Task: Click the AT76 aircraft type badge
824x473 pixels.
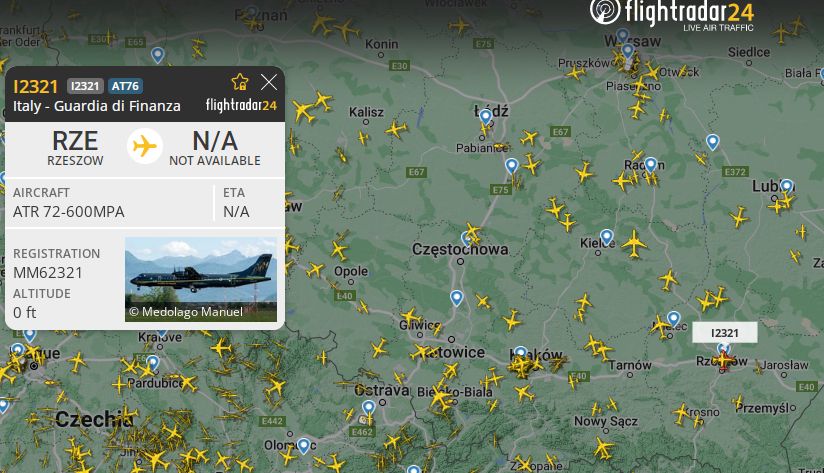Action: coord(125,86)
